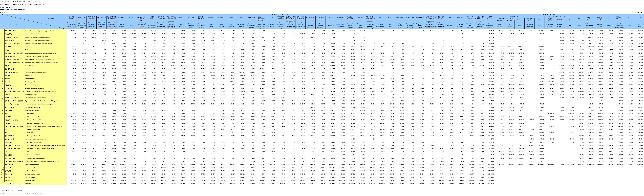Select the 'Net Taxes on Production' row label
644x196 pixels.
point(31,171)
